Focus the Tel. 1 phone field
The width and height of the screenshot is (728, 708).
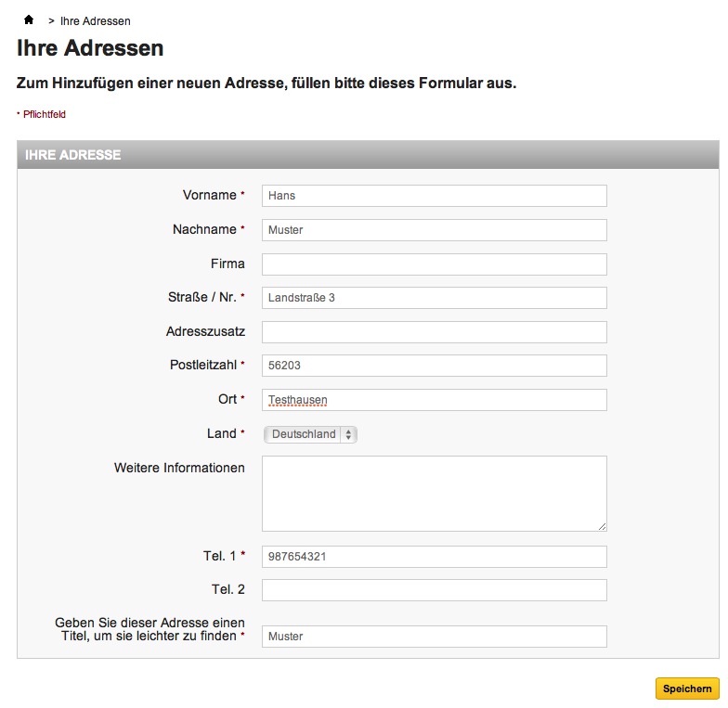434,557
